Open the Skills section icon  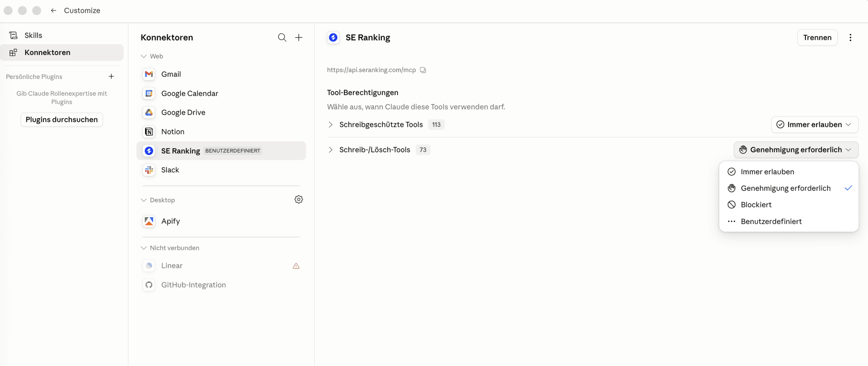coord(13,35)
